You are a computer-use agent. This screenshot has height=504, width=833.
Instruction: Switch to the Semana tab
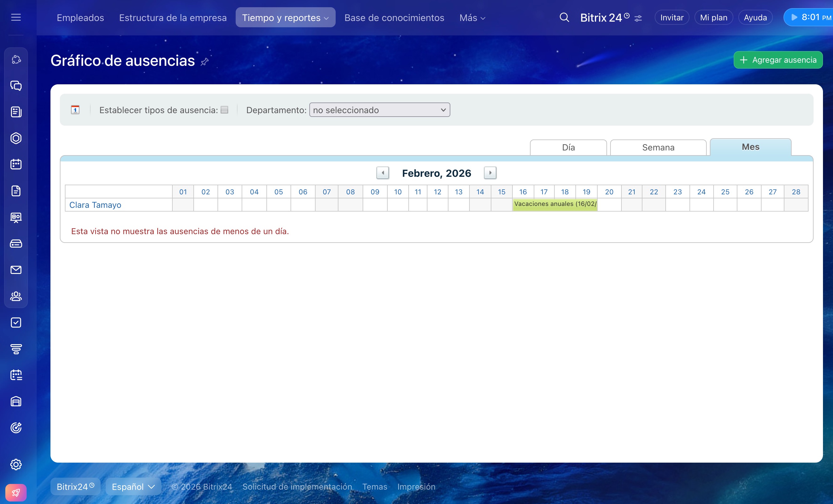pyautogui.click(x=658, y=147)
